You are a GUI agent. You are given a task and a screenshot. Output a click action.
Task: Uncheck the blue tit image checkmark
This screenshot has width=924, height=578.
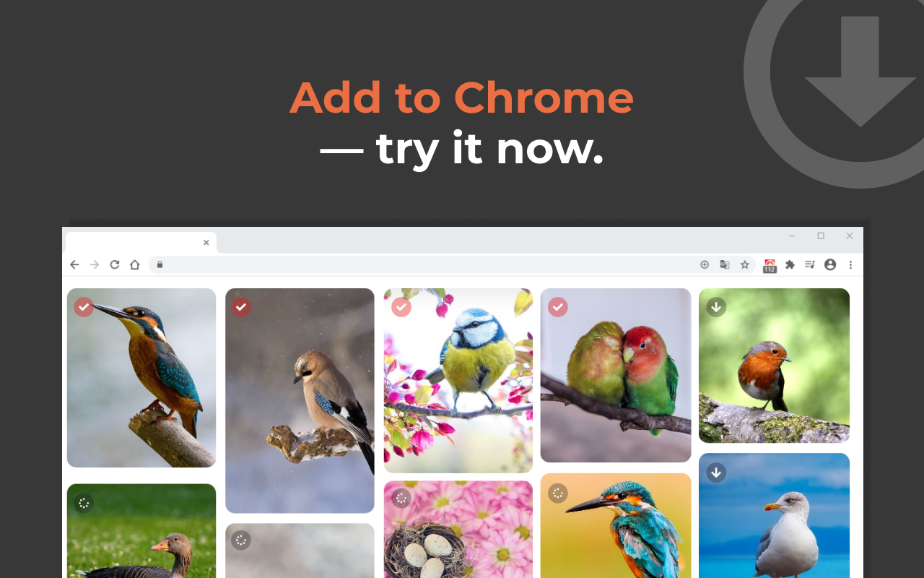(x=401, y=307)
